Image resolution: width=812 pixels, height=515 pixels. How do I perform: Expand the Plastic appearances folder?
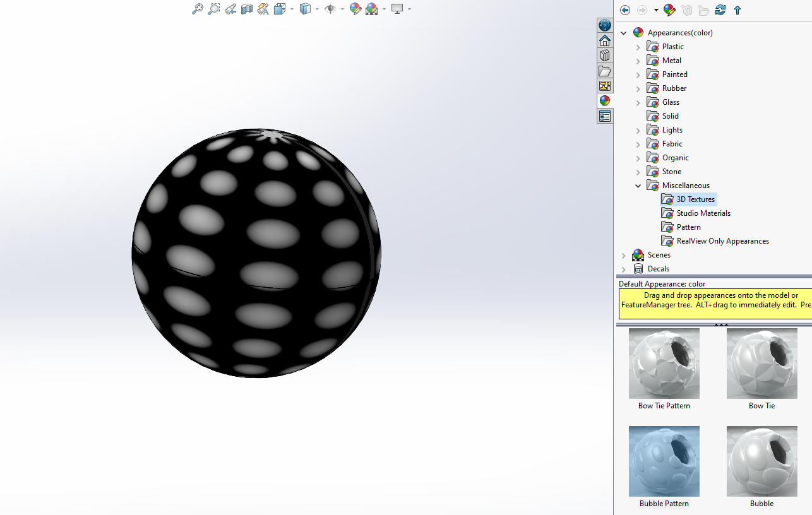point(638,47)
